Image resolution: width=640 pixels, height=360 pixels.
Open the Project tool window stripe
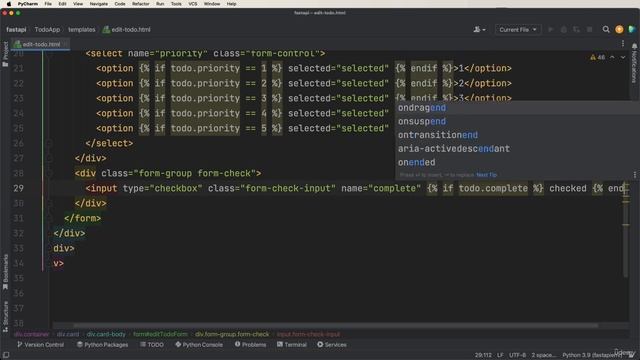pyautogui.click(x=5, y=53)
